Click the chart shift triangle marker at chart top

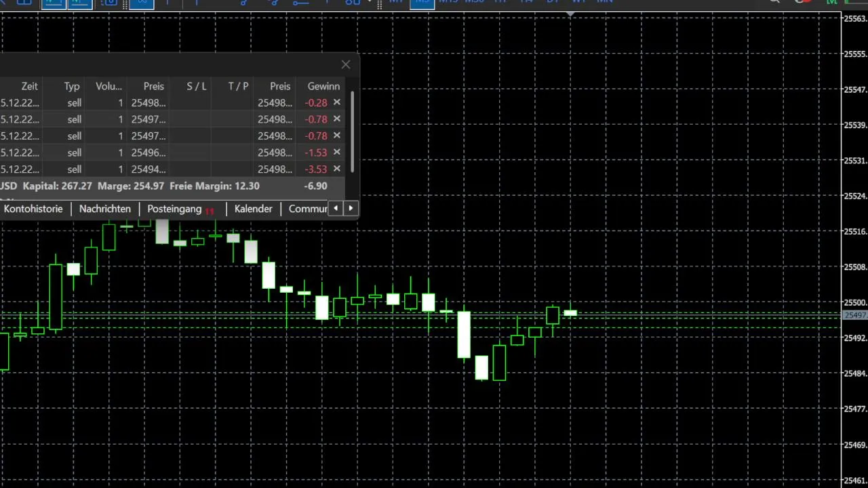click(x=570, y=14)
